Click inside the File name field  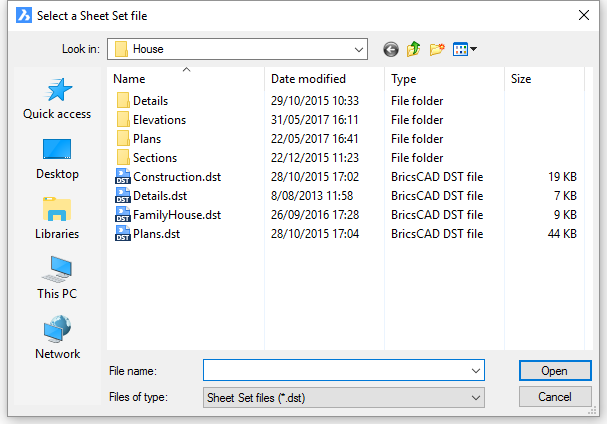pyautogui.click(x=334, y=371)
